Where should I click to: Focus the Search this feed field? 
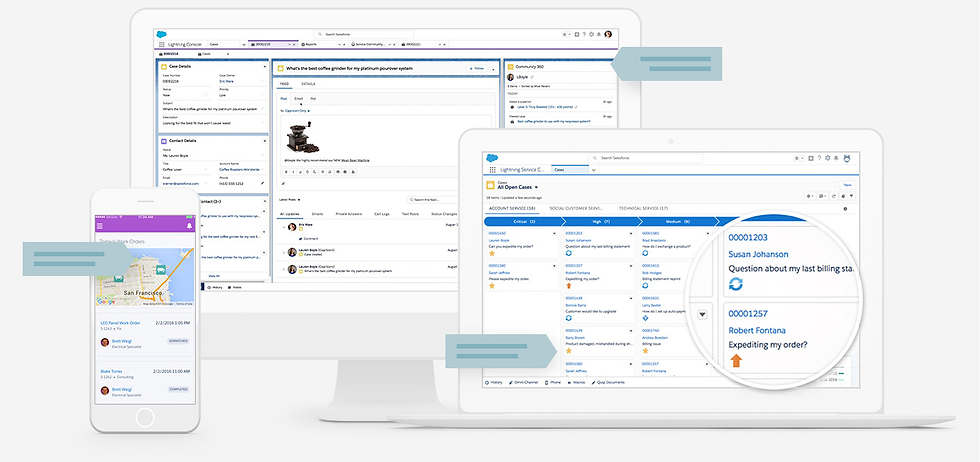(x=432, y=199)
